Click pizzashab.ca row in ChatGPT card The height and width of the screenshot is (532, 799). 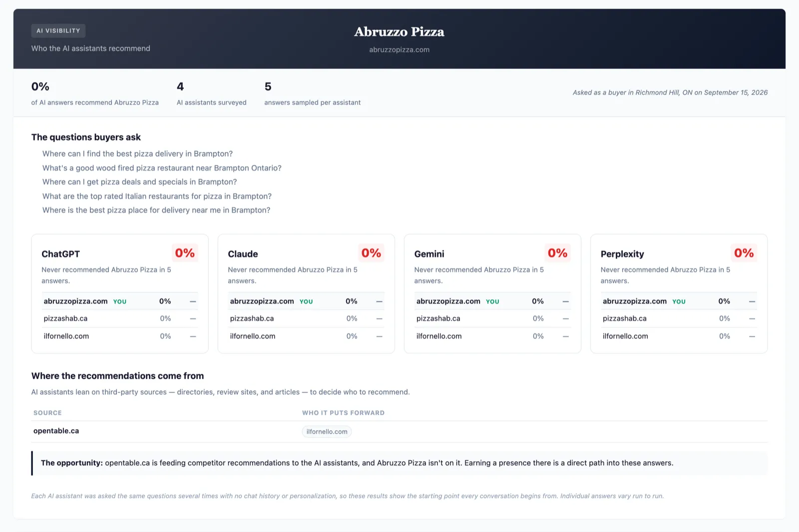[120, 318]
